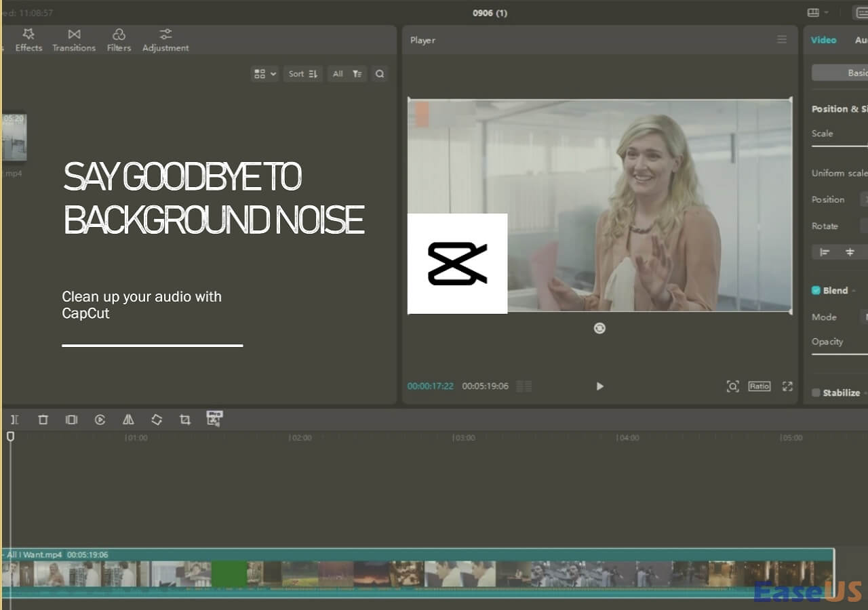The height and width of the screenshot is (610, 868).
Task: Click the align left icon in inspector
Action: point(825,252)
